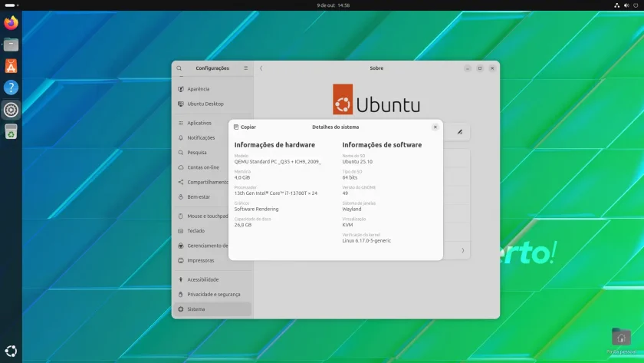Open Privacidade e segurança settings
644x363 pixels.
[x=212, y=295]
